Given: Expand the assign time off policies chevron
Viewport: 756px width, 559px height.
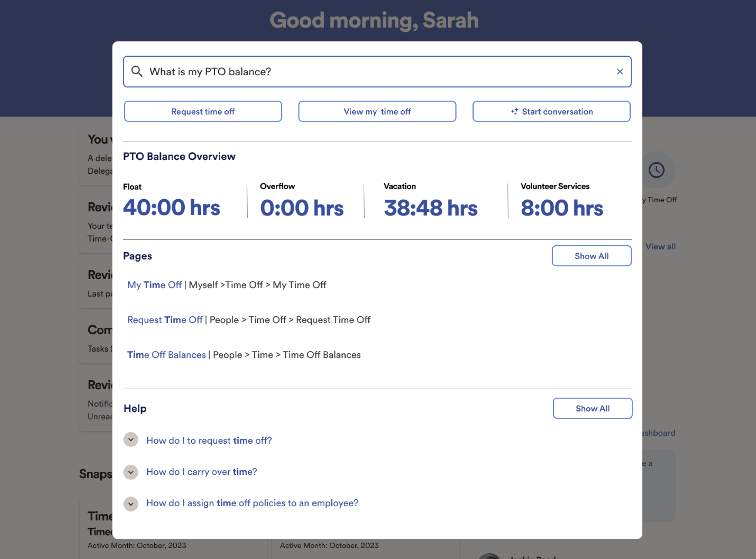Looking at the screenshot, I should (131, 504).
